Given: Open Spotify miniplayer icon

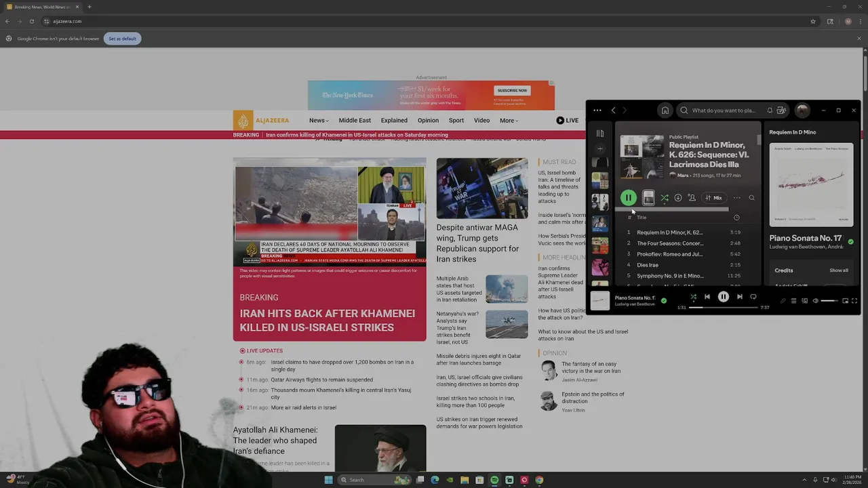Looking at the screenshot, I should tap(845, 301).
